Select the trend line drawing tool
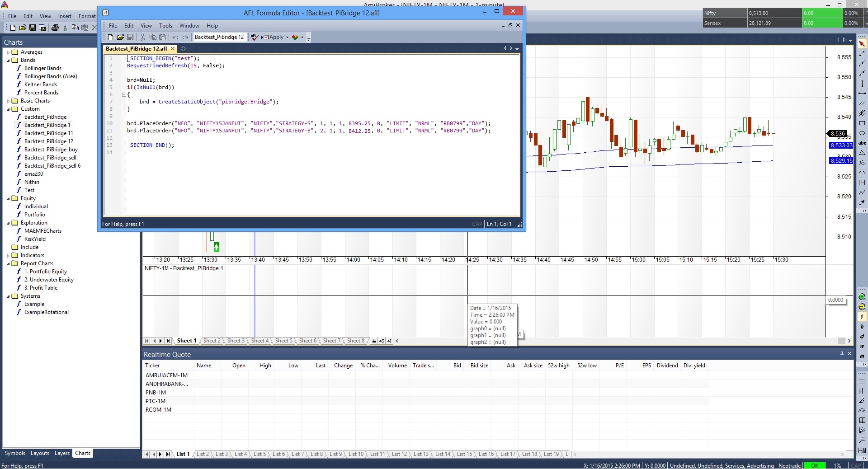Viewport: 868px width, 469px height. pyautogui.click(x=862, y=54)
